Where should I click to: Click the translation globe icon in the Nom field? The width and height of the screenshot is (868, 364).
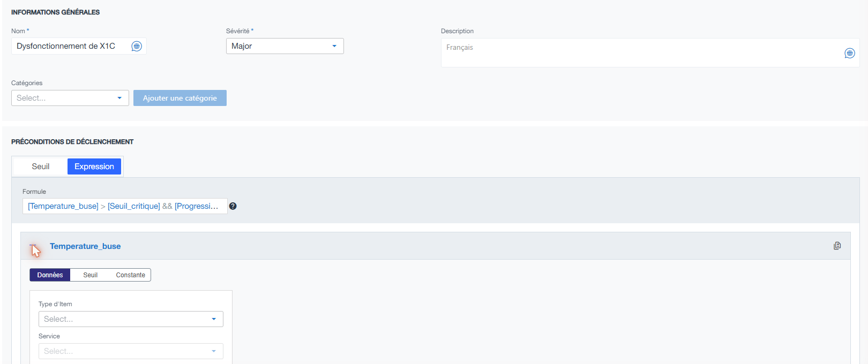[x=137, y=47]
